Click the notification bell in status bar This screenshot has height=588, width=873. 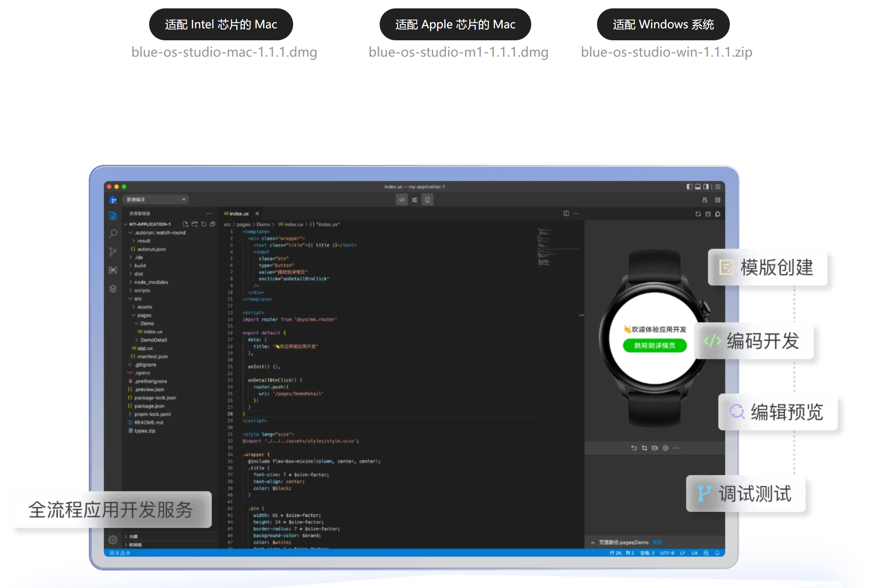[717, 553]
